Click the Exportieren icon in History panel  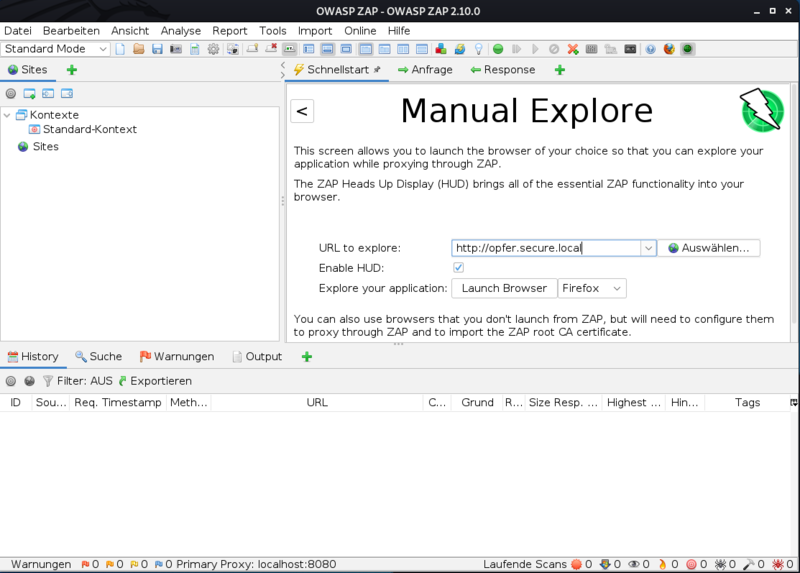[x=123, y=381]
